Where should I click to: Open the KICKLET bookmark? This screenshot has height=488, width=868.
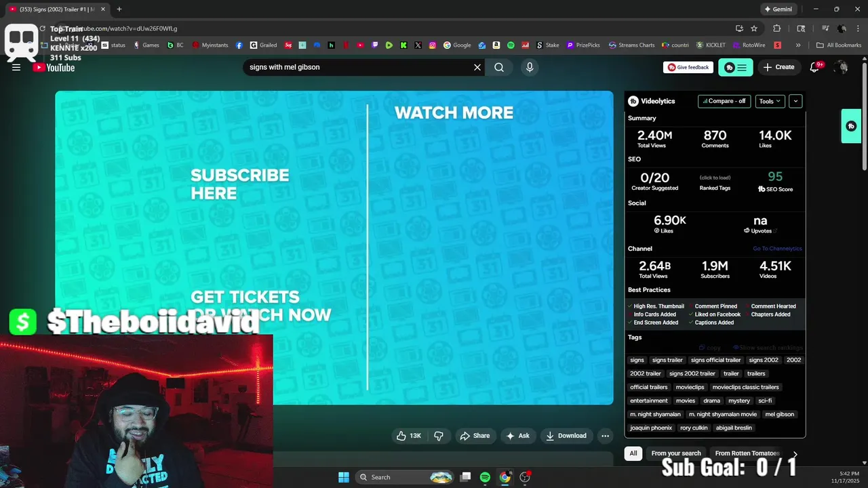(x=711, y=45)
